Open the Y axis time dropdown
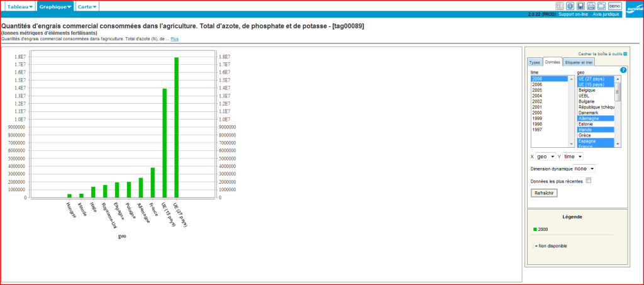The image size is (644, 285). click(x=573, y=157)
